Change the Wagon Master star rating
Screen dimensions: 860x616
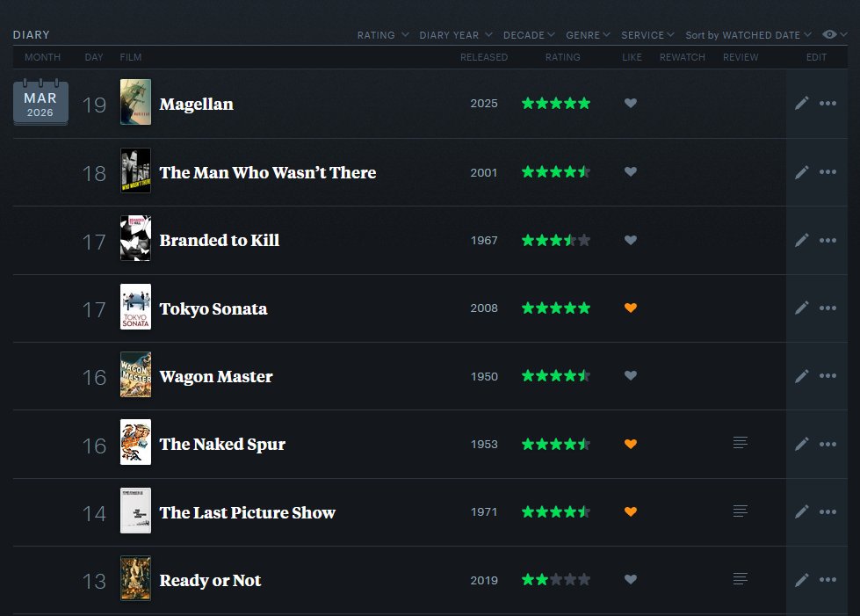click(x=555, y=376)
